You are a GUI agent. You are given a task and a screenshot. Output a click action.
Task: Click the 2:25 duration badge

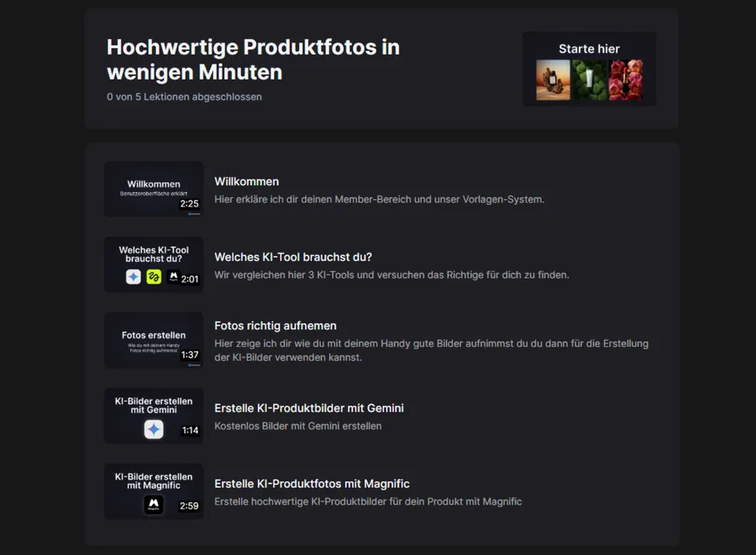click(x=190, y=204)
